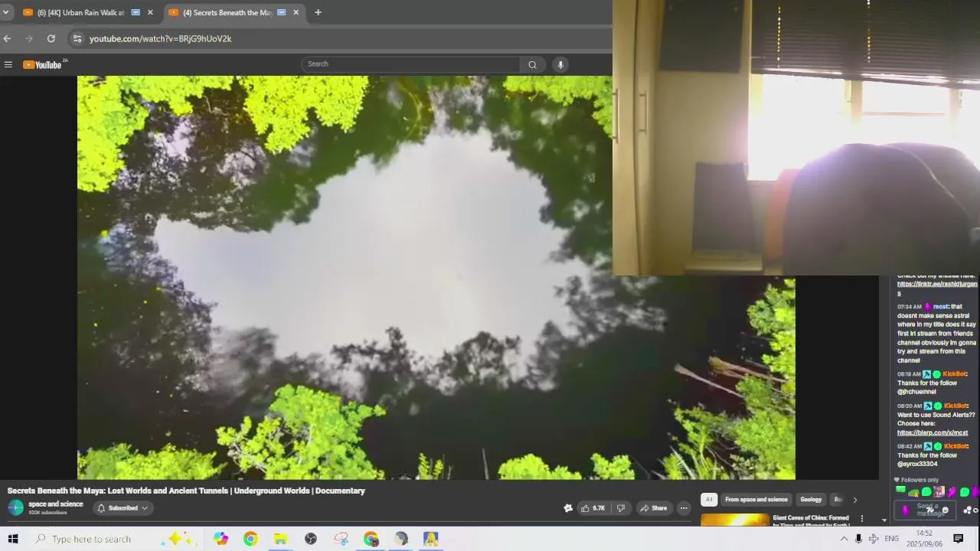Open the taskbar clock showing 14:52
Screen dimensions: 980x551
(x=924, y=539)
